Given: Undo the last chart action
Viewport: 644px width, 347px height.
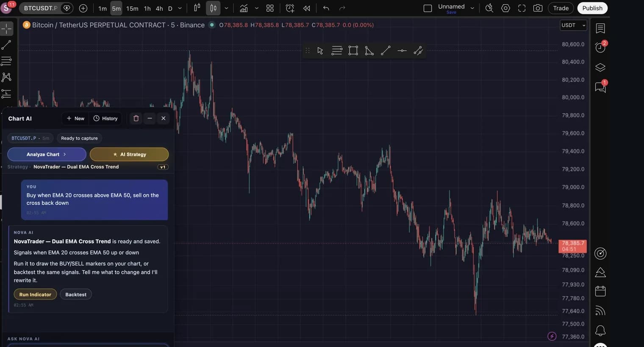Looking at the screenshot, I should (326, 8).
